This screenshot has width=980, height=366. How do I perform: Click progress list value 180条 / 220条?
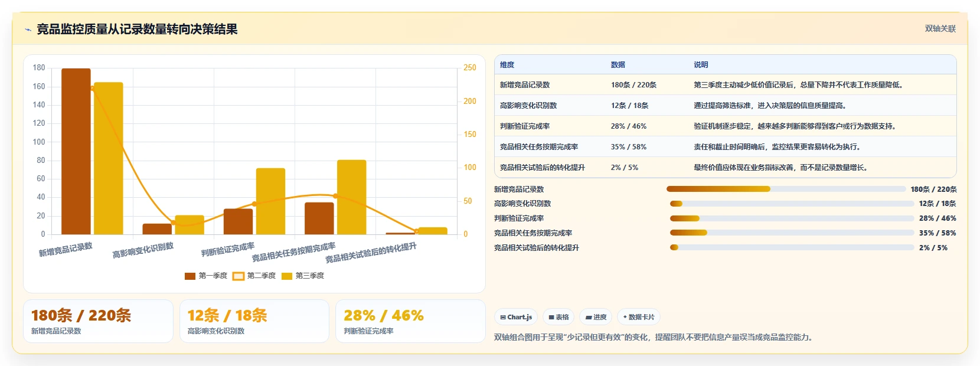[x=933, y=189]
